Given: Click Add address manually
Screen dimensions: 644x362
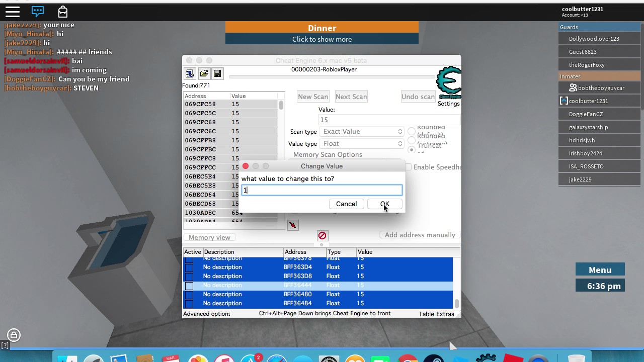Looking at the screenshot, I should [x=420, y=235].
